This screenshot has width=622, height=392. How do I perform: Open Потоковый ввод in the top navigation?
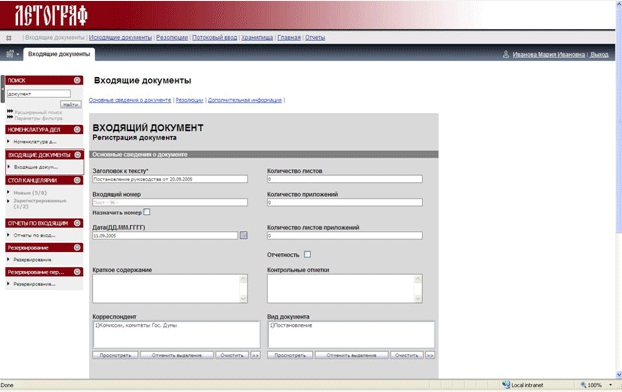tap(215, 38)
